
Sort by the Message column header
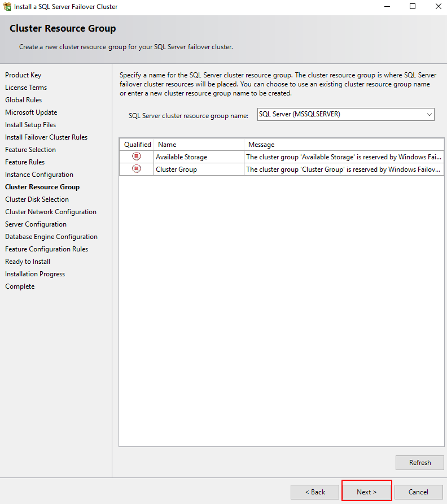tap(344, 145)
